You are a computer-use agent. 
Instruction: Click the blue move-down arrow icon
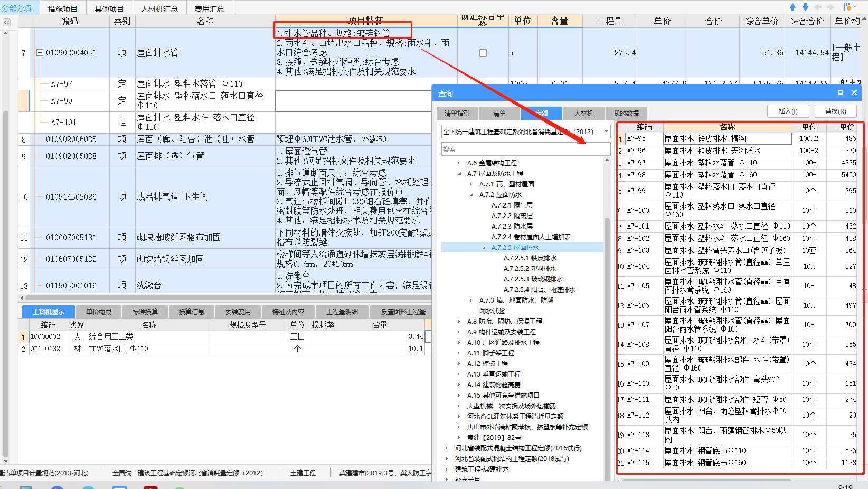point(805,7)
